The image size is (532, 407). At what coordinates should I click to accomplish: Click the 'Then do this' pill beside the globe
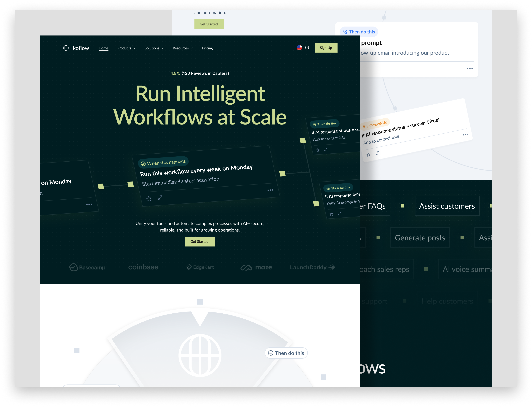(x=286, y=353)
